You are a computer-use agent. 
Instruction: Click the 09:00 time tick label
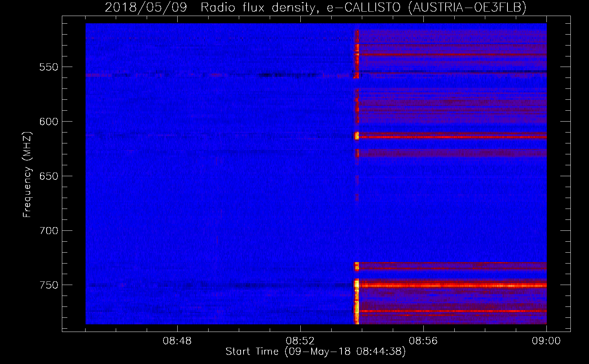tap(546, 341)
